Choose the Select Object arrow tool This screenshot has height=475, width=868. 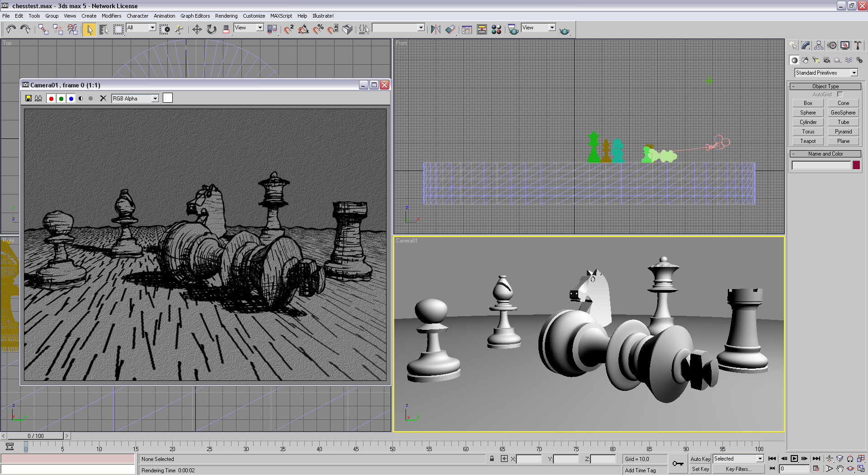pos(89,29)
